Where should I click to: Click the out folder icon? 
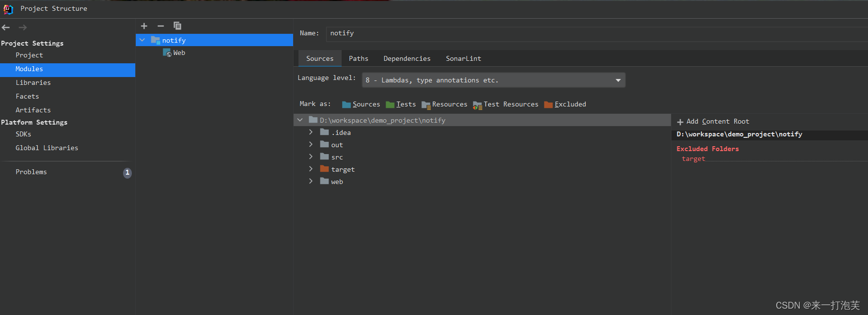pyautogui.click(x=324, y=144)
